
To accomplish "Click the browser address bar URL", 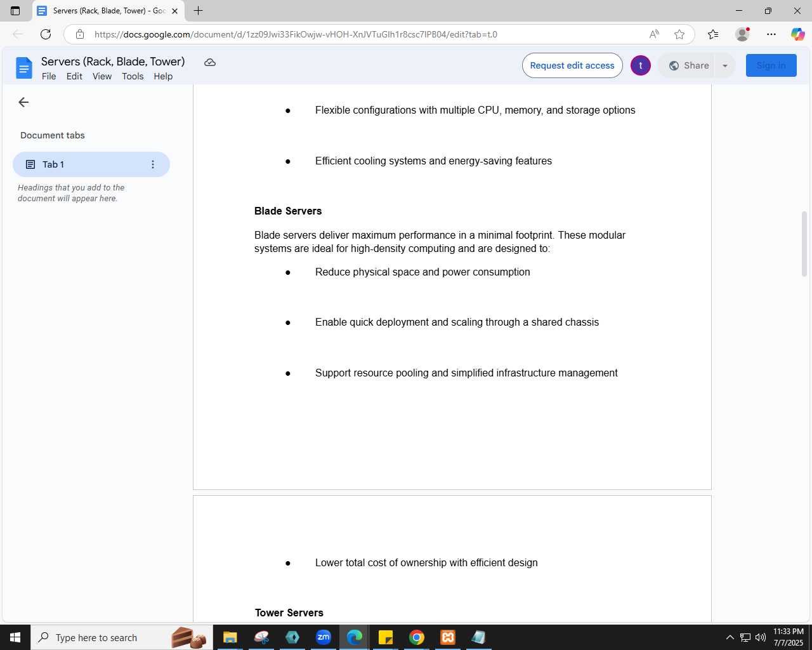I will coord(296,34).
